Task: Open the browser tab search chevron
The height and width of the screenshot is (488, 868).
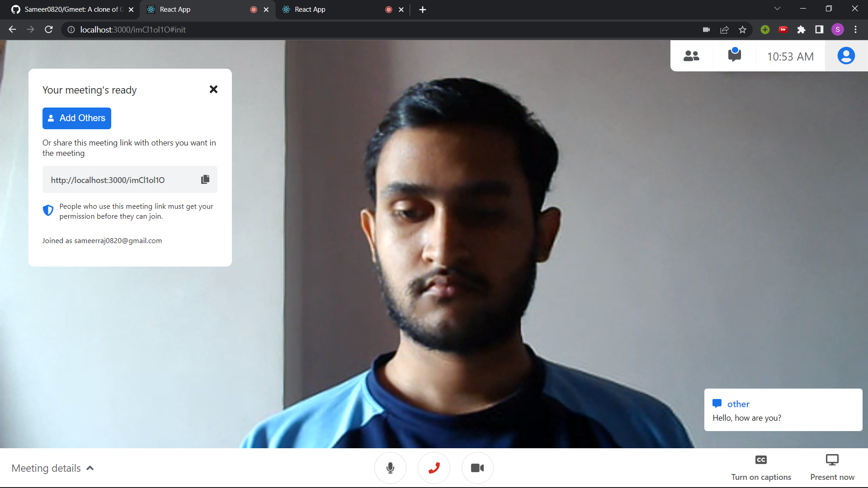Action: point(777,8)
